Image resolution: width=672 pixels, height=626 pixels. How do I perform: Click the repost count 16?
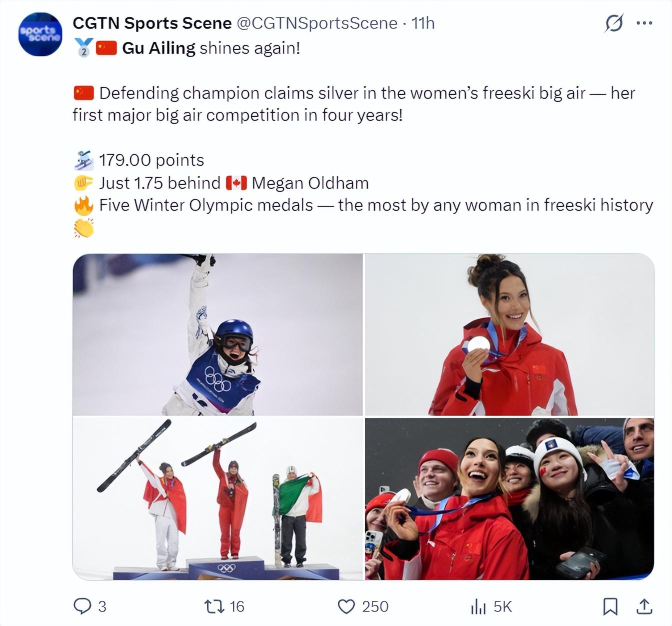(236, 606)
